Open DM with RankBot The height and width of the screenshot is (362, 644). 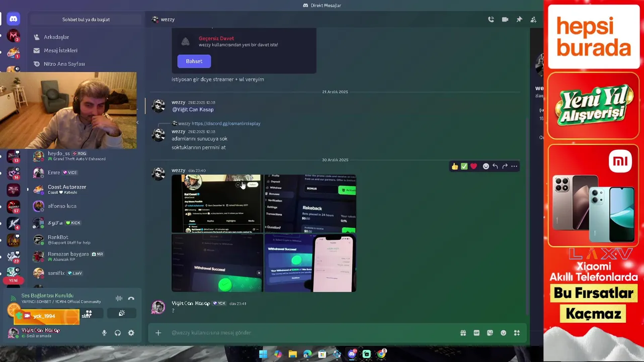click(86, 240)
